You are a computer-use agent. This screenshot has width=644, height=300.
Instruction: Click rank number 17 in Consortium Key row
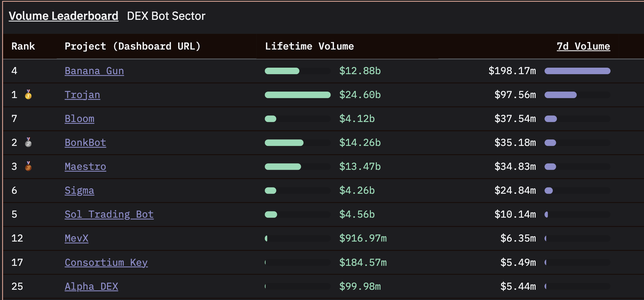pos(17,262)
